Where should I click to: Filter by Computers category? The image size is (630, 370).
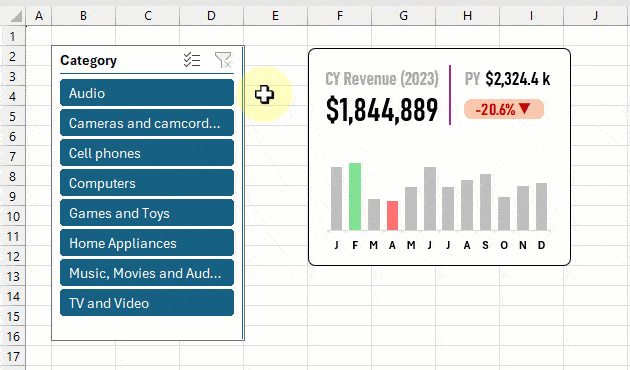click(x=147, y=183)
